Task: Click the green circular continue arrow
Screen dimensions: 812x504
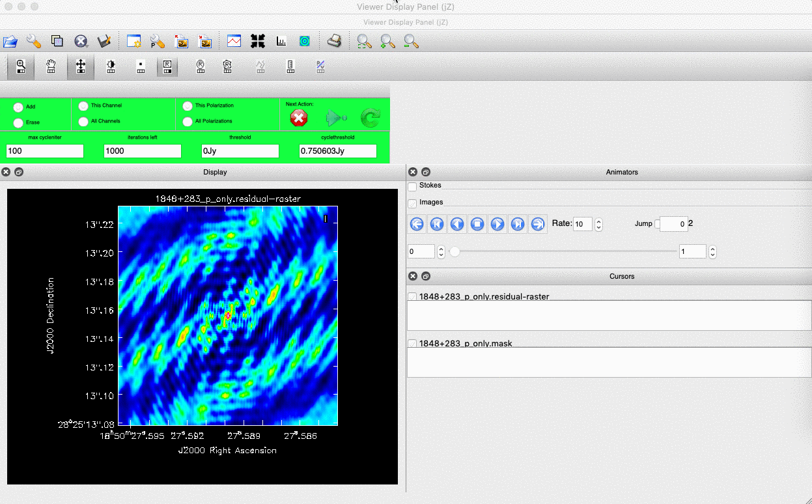Action: coord(371,118)
